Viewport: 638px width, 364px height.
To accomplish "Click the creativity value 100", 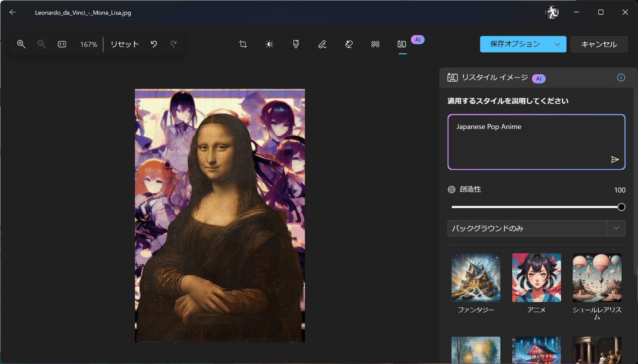I will click(620, 190).
